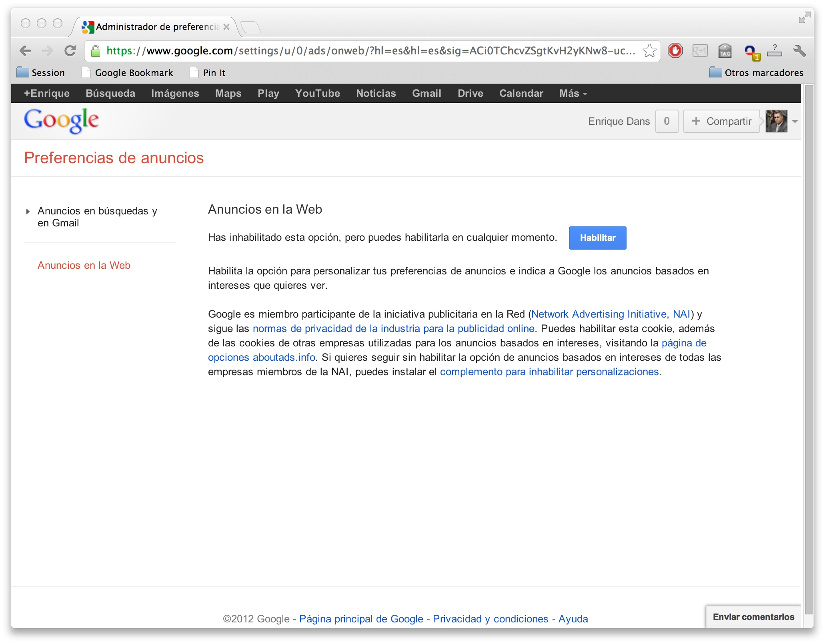Expand the Más dropdown in the black bar
Image resolution: width=825 pixels, height=644 pixels.
coord(573,93)
